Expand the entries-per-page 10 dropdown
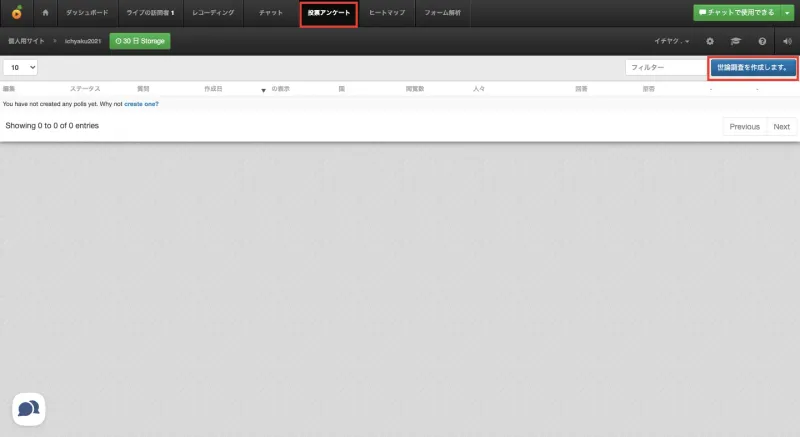The image size is (800, 437). click(x=20, y=67)
